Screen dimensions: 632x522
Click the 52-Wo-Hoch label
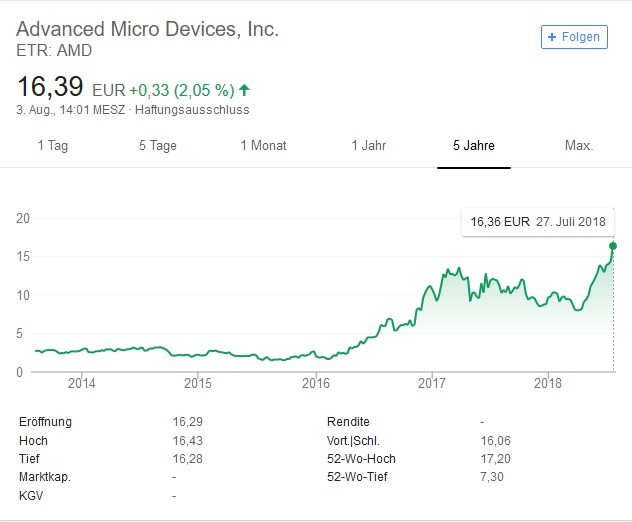coord(361,459)
